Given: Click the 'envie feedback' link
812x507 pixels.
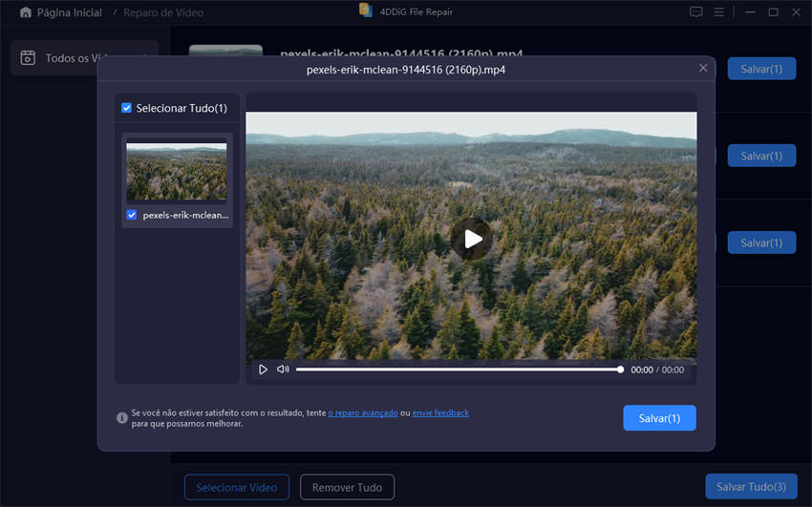Looking at the screenshot, I should [440, 413].
